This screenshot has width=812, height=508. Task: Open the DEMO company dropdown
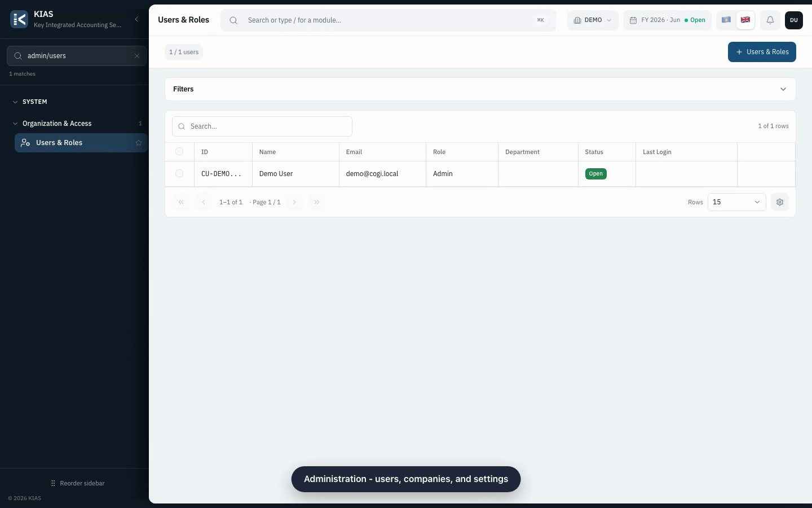[593, 20]
